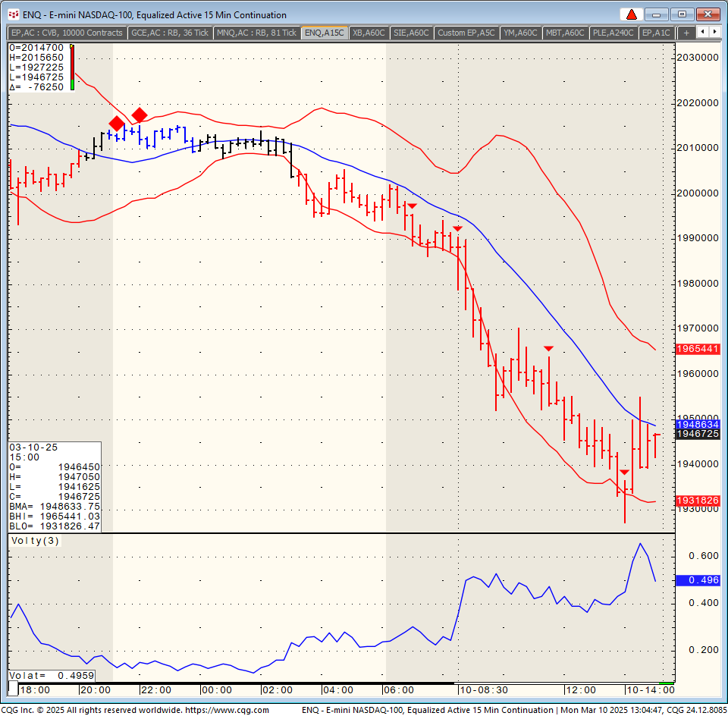Viewport: 728px width, 716px height.
Task: Click the Volat= 0.4959 readout
Action: (x=52, y=676)
